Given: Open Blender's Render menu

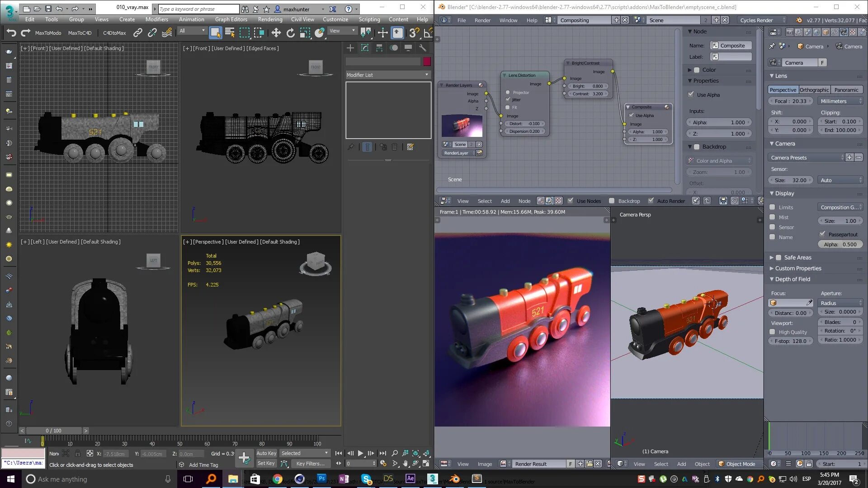Looking at the screenshot, I should (x=482, y=20).
